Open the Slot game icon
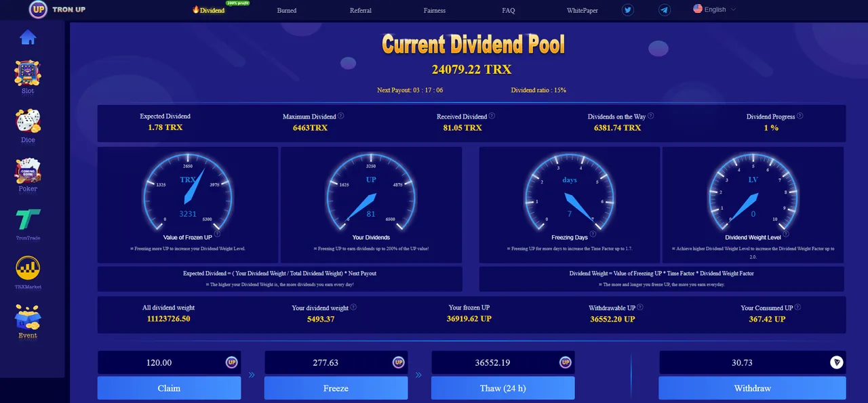Viewport: 868px width, 403px height. tap(28, 72)
